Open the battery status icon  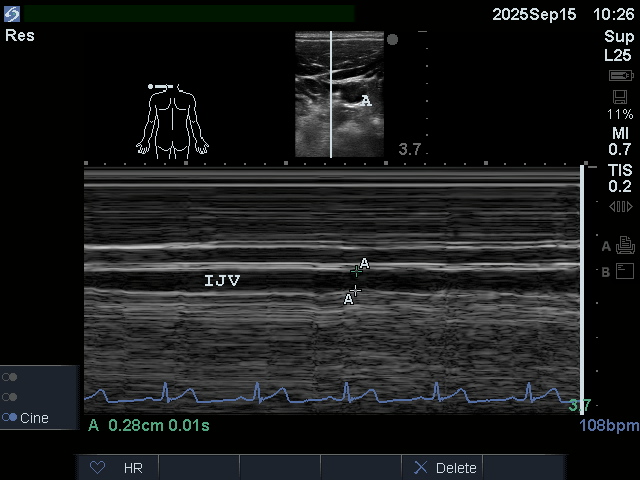[621, 76]
